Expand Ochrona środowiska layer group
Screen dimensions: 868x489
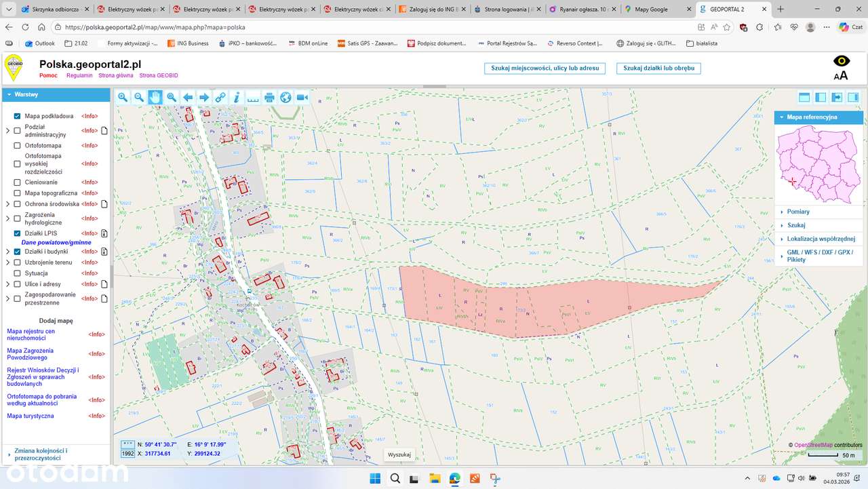coord(8,203)
